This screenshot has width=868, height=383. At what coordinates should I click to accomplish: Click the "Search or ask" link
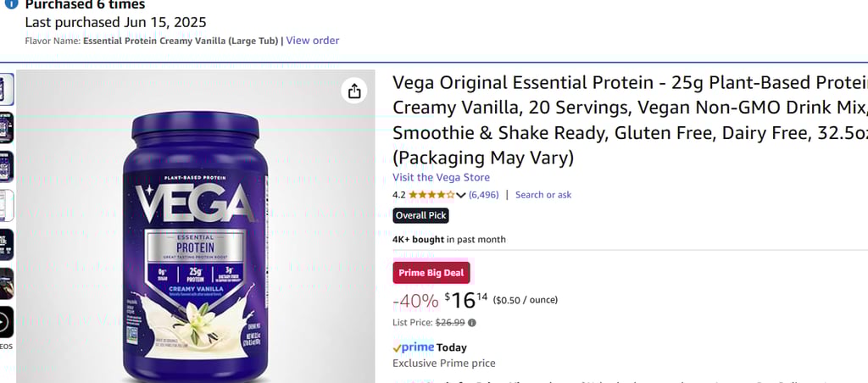(543, 195)
